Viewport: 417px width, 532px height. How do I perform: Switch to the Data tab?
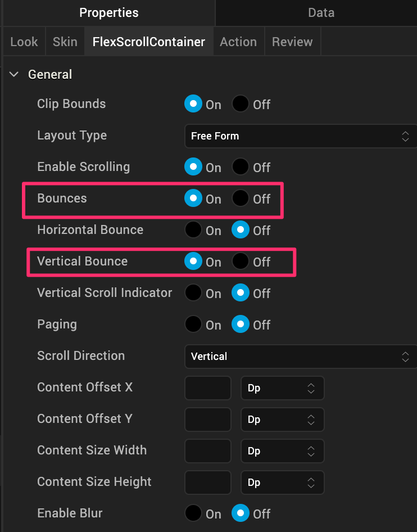(x=321, y=12)
